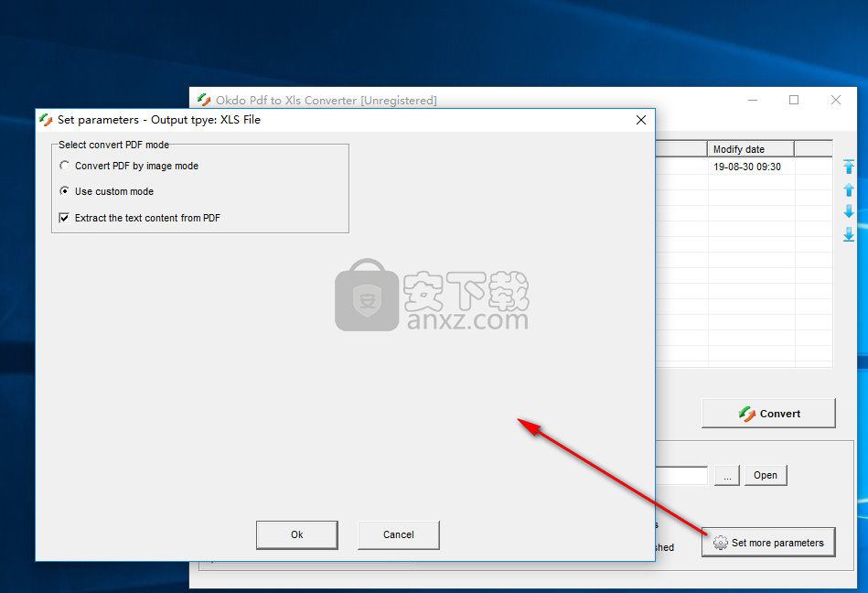
Task: Click the Okdo Pdf to Xls Converter app icon
Action: tap(204, 100)
